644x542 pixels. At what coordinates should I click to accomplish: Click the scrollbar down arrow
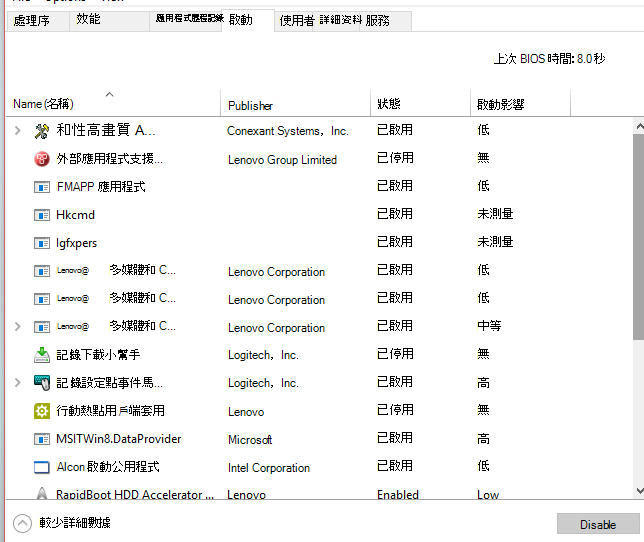pos(639,491)
